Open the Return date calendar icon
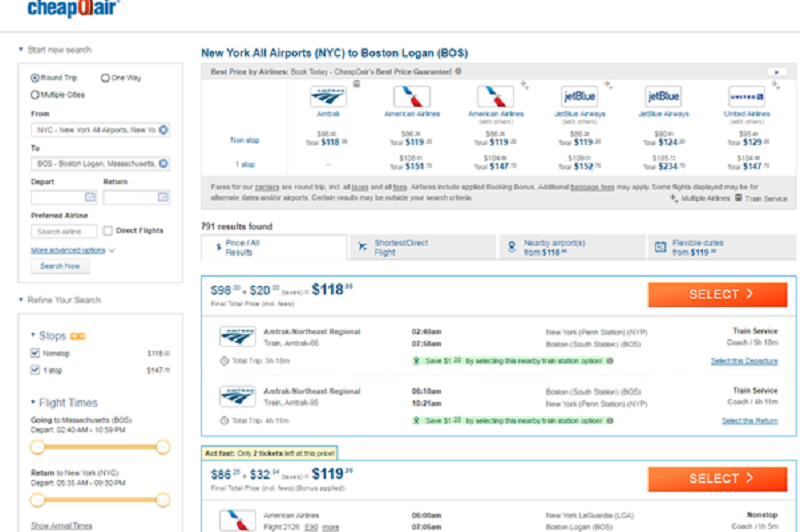 (162, 198)
